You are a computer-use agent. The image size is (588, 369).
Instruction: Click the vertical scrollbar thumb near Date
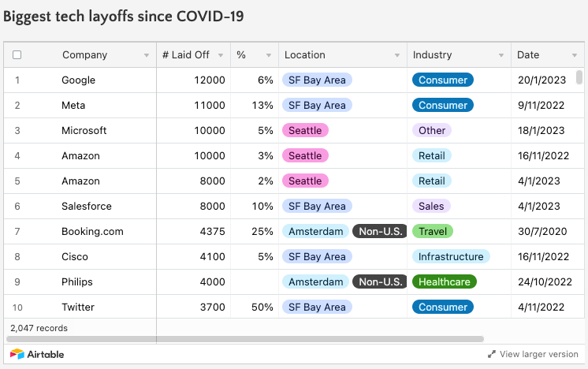[x=579, y=77]
